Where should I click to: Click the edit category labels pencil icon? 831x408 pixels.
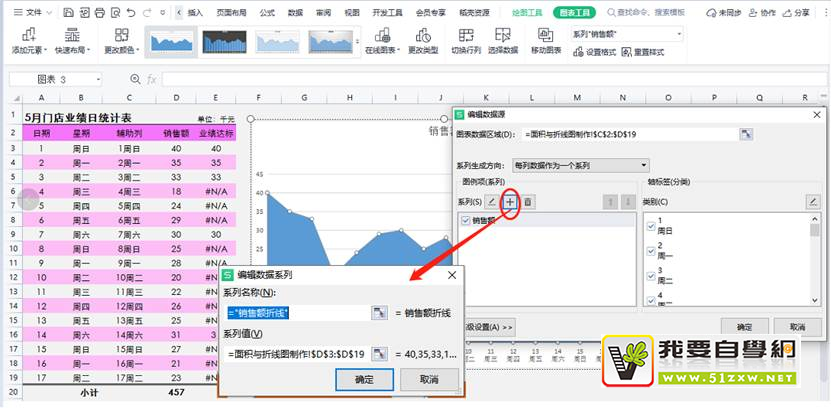(x=813, y=202)
